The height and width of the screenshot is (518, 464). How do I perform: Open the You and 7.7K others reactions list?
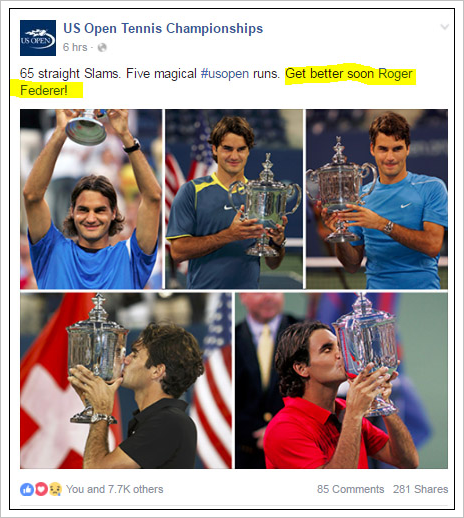pyautogui.click(x=115, y=489)
